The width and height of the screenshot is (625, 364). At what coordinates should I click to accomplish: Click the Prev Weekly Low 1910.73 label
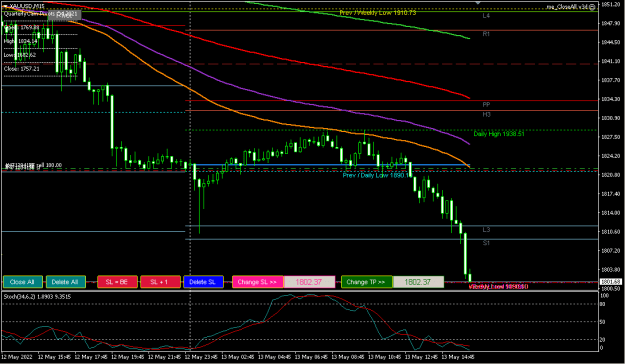pyautogui.click(x=377, y=13)
